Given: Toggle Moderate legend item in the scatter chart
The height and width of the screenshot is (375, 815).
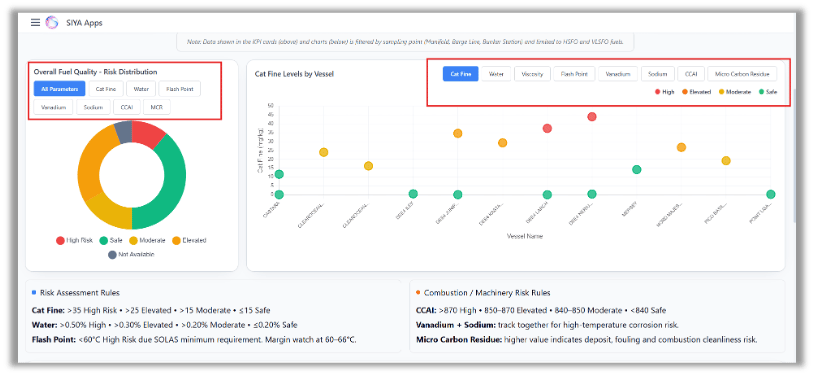Looking at the screenshot, I should [x=734, y=92].
